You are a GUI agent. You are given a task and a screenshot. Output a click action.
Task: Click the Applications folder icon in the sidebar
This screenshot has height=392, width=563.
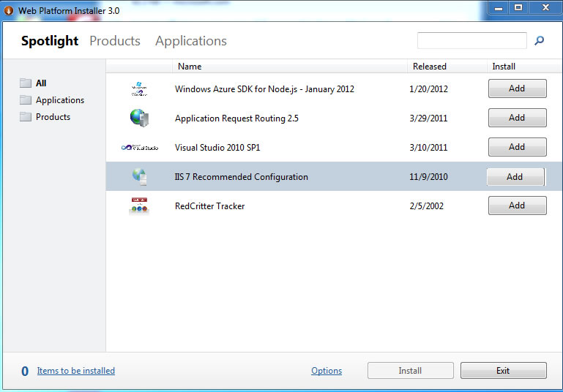point(25,99)
